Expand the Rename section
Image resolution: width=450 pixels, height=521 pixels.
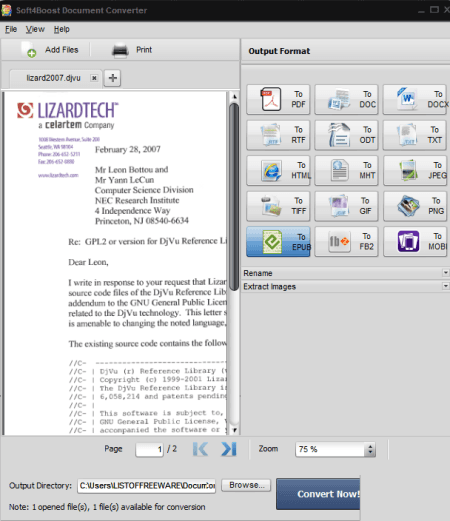345,273
